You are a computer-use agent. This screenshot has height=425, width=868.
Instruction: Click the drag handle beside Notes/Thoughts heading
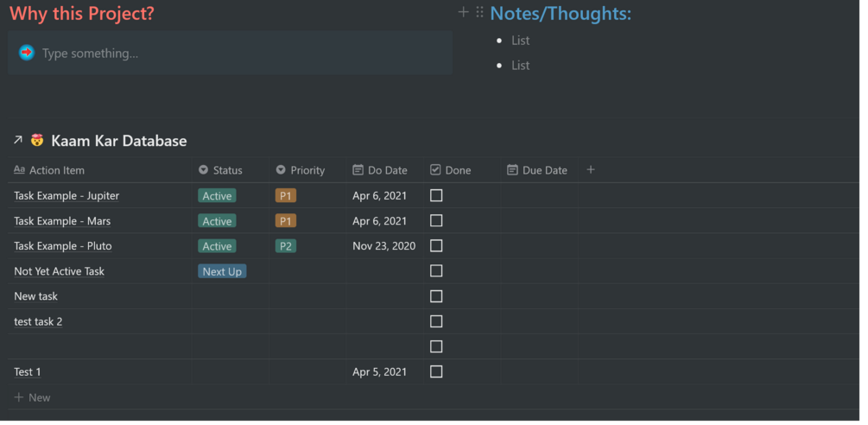479,12
